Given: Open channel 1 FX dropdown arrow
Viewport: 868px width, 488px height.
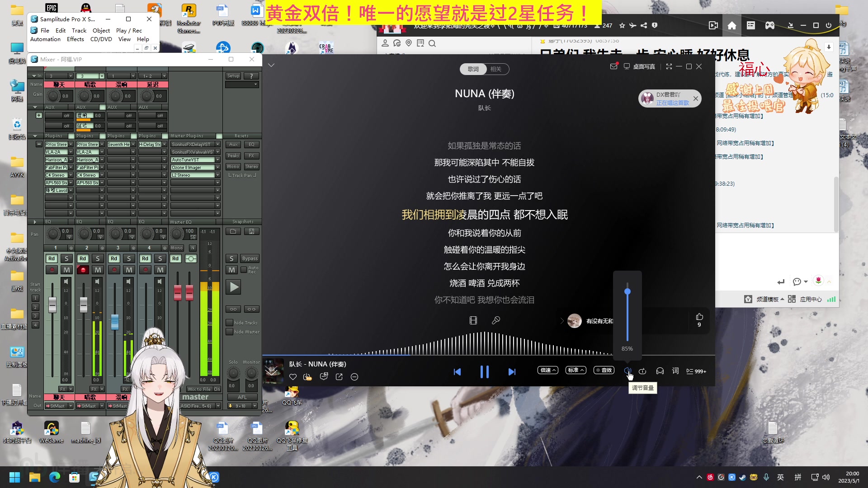Looking at the screenshot, I should tap(71, 389).
